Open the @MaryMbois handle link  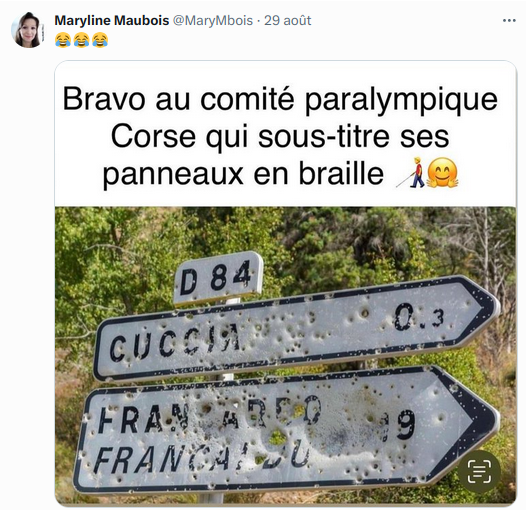pyautogui.click(x=213, y=20)
